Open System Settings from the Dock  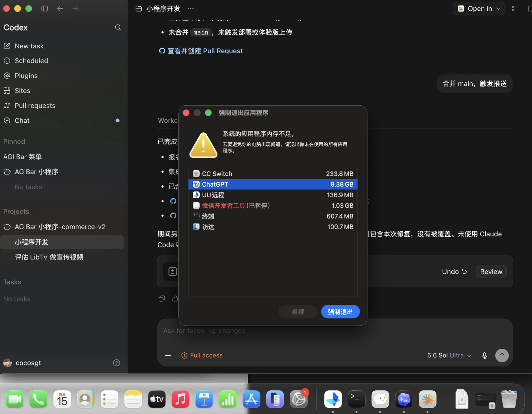point(299,399)
